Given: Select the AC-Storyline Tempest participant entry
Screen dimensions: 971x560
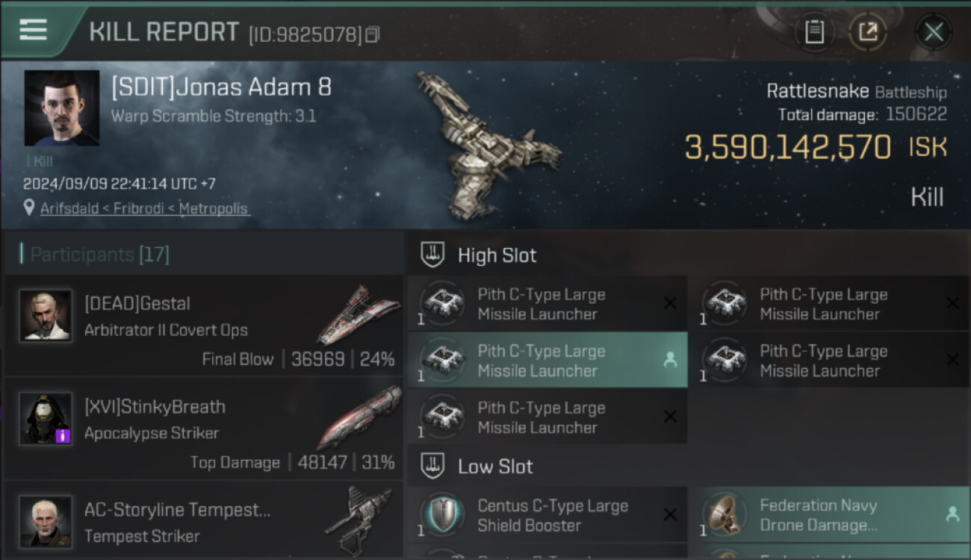Looking at the screenshot, I should coord(203,521).
